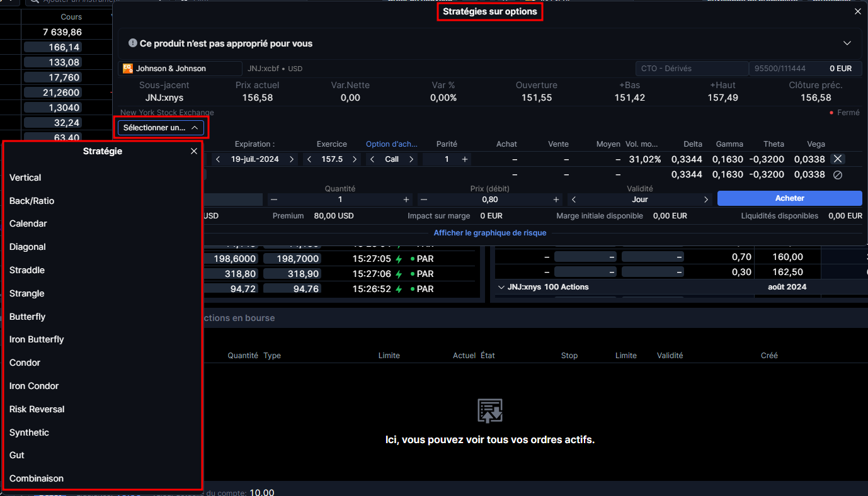Image resolution: width=868 pixels, height=496 pixels.
Task: Click the CTO - Dérivés account field
Action: click(692, 69)
